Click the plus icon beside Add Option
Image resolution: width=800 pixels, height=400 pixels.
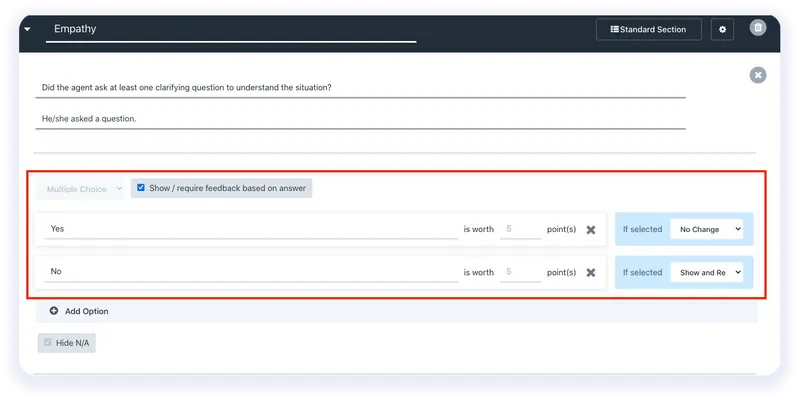pos(54,311)
